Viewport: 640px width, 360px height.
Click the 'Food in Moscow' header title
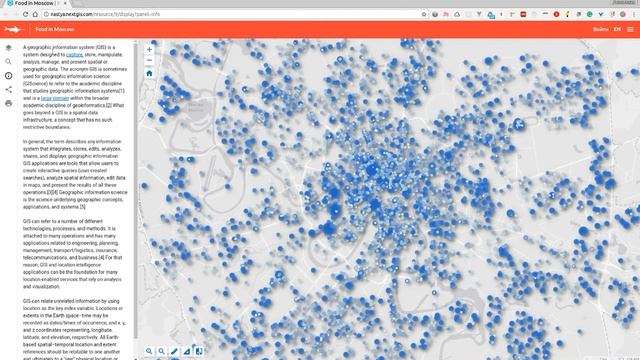pos(55,29)
